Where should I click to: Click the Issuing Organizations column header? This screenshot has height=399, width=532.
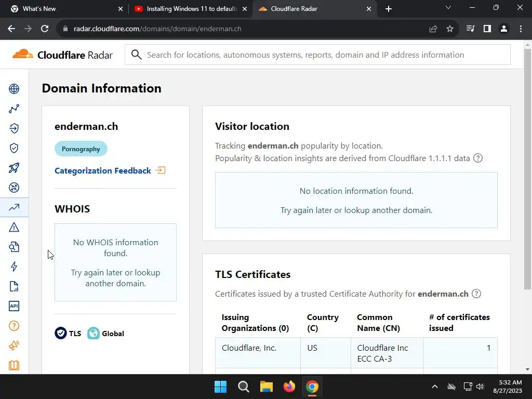coord(255,323)
